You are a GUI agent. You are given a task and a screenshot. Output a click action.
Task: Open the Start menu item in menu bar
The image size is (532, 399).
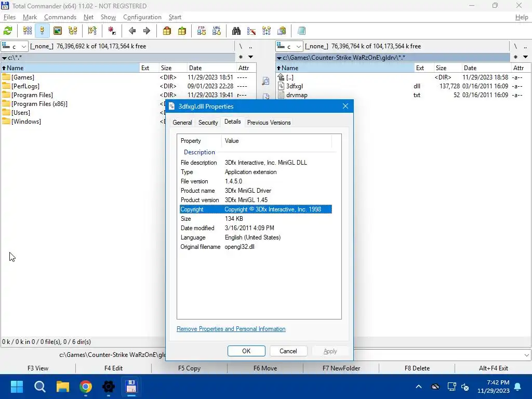[175, 17]
